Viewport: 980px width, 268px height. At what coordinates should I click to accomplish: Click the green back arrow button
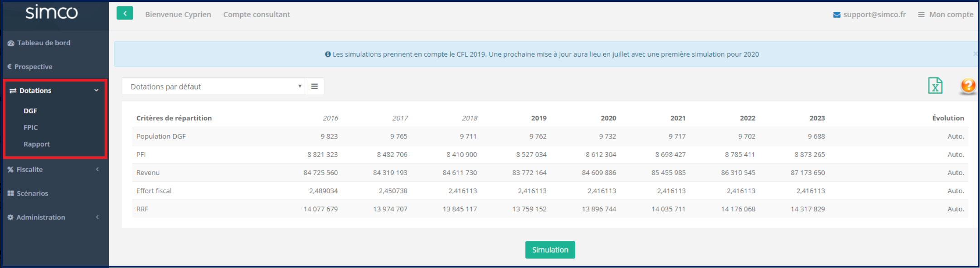pos(125,14)
